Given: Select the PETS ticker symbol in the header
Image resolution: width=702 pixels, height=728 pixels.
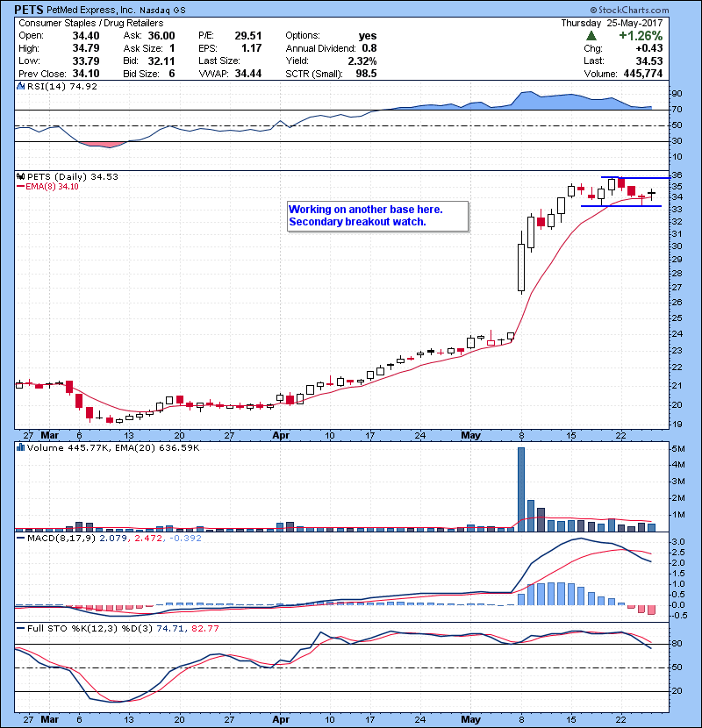Looking at the screenshot, I should pyautogui.click(x=29, y=10).
